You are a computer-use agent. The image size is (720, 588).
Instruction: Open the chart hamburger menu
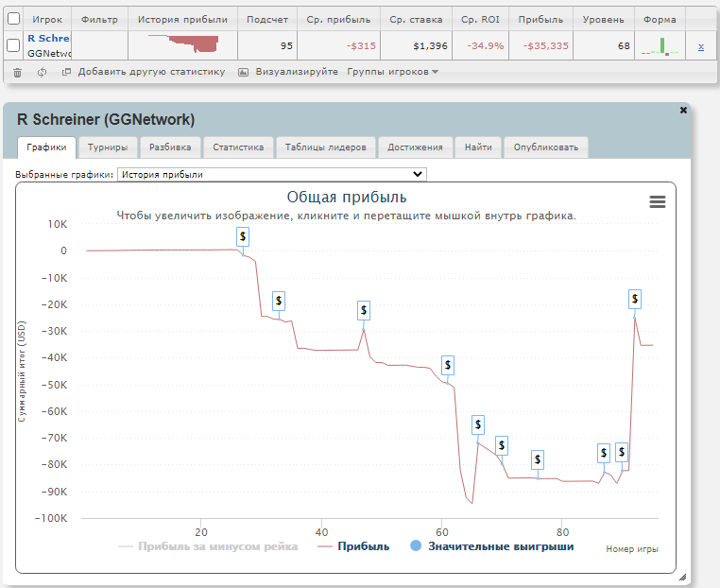pos(658,202)
